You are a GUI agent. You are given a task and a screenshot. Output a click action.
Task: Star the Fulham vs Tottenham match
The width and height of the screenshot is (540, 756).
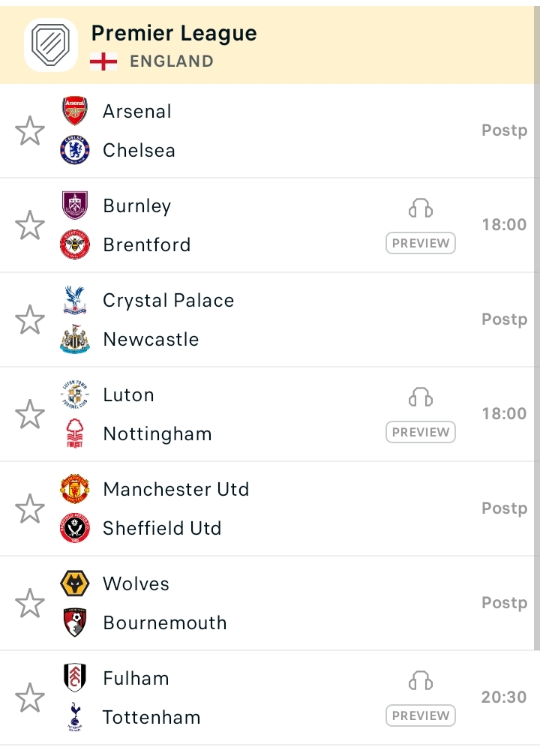[x=30, y=697]
